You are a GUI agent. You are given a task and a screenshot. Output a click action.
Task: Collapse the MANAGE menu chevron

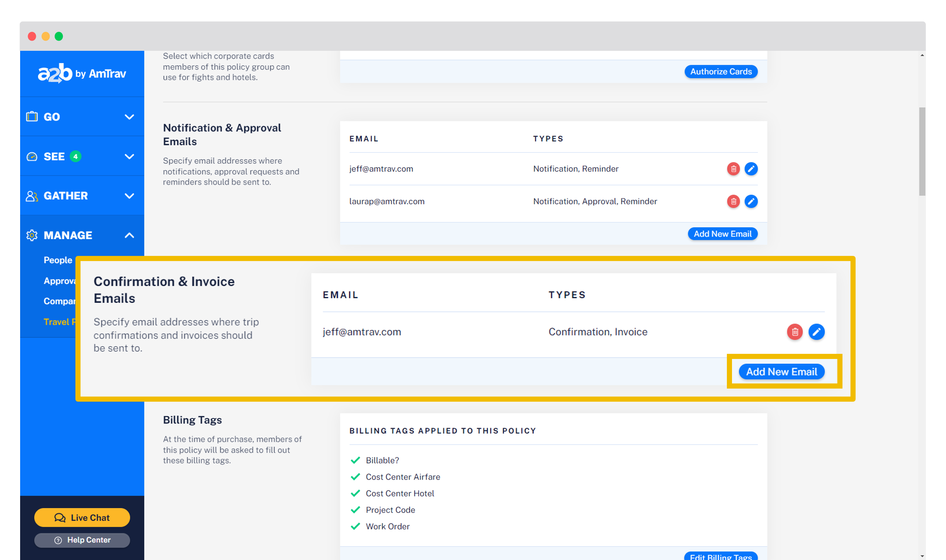[129, 235]
